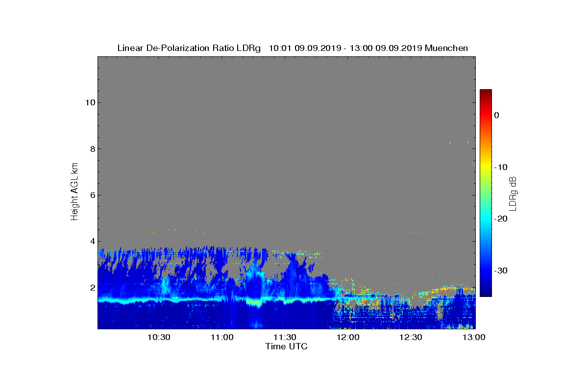The image size is (588, 392).
Task: Click the height tick label 4
Action: [x=92, y=241]
